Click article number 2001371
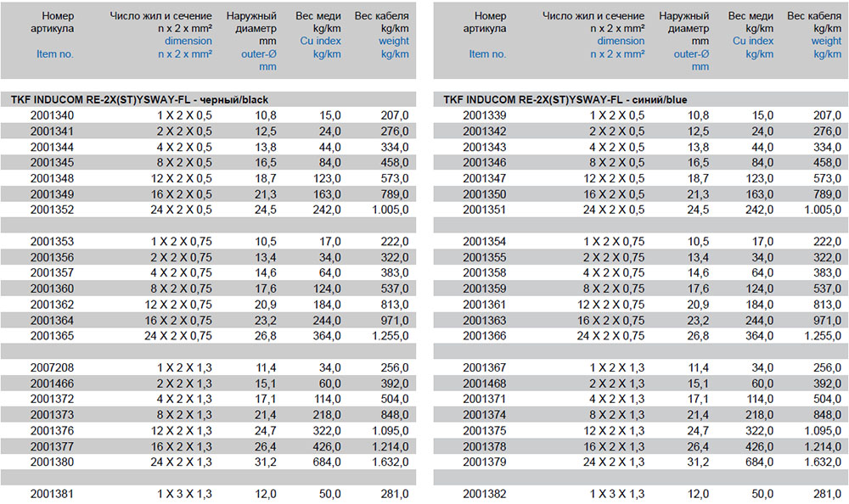The width and height of the screenshot is (849, 504). pos(485,399)
